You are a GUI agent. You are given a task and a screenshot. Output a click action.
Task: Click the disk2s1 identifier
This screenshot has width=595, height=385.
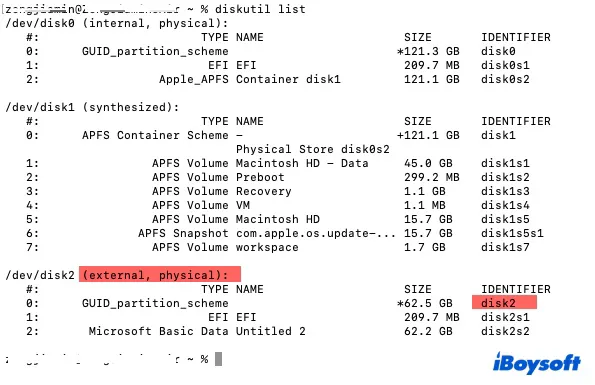pos(505,317)
